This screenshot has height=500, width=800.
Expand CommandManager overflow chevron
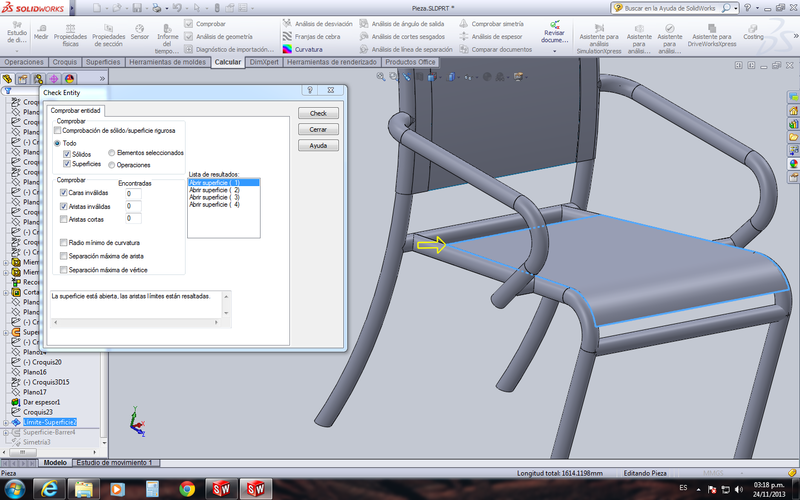click(796, 36)
